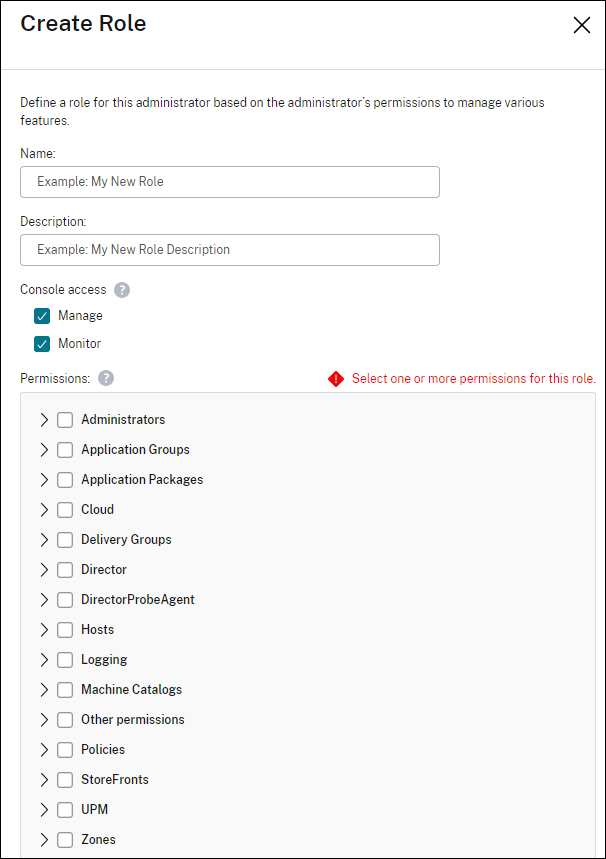The height and width of the screenshot is (859, 606).
Task: Click the arrow beside Application Packages
Action: (x=44, y=479)
